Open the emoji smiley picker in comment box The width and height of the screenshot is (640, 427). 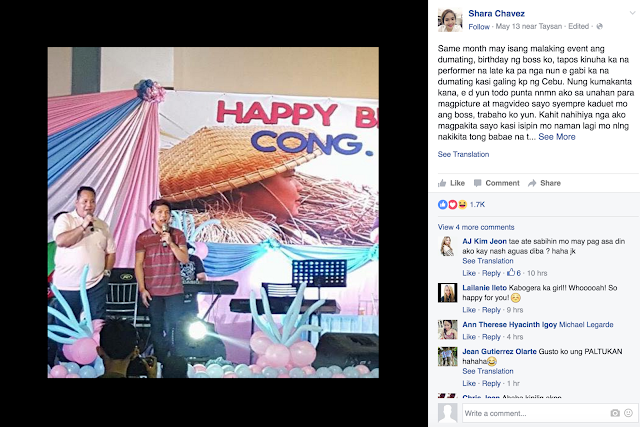pos(628,413)
